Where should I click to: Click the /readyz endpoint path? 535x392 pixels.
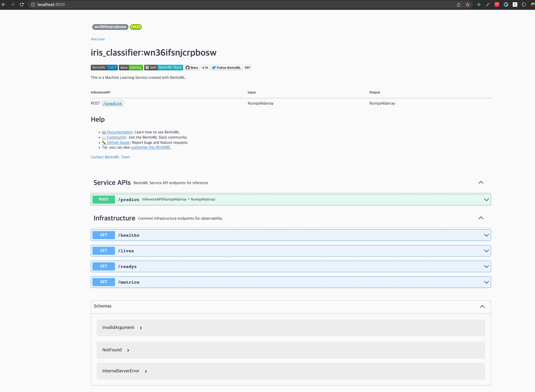pos(127,267)
